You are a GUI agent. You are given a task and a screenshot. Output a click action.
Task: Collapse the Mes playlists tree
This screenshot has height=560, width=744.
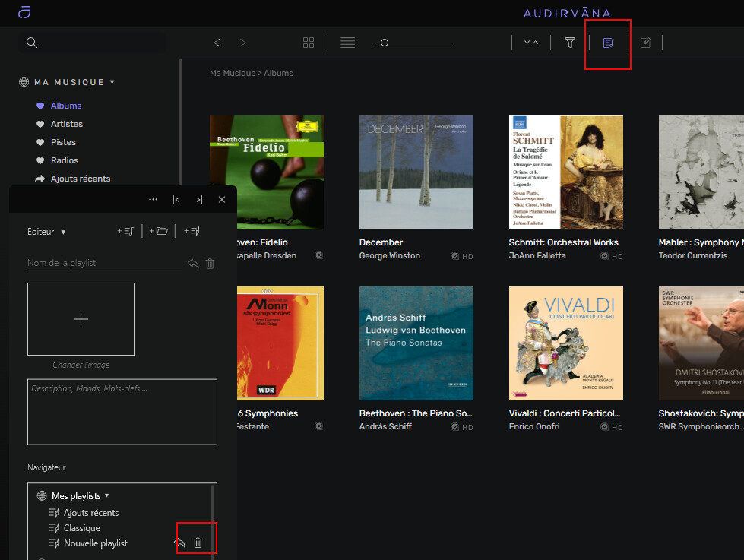click(x=106, y=496)
